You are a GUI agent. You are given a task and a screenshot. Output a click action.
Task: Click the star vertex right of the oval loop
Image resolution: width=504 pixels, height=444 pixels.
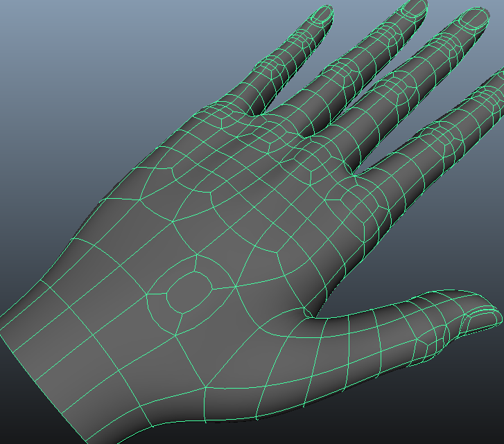236,286
